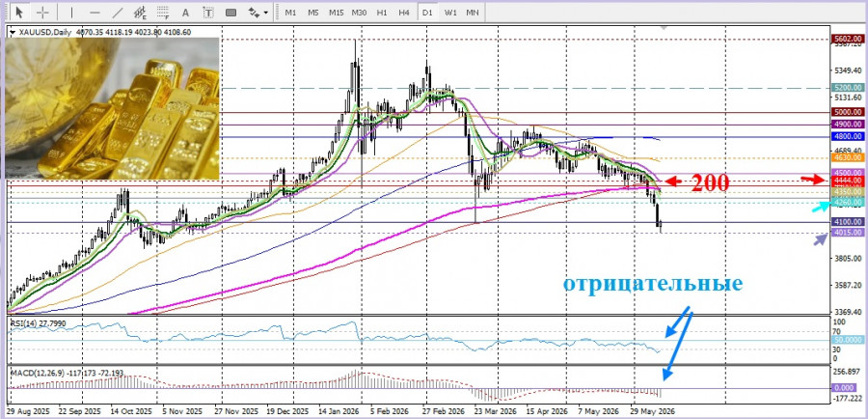The width and height of the screenshot is (868, 419).
Task: Click the 4100.00 price level label
Action: [x=848, y=222]
